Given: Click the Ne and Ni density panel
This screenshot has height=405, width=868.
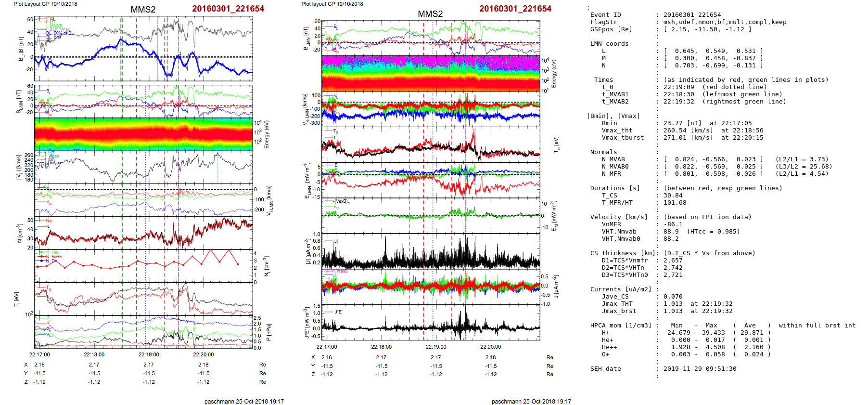Looking at the screenshot, I should tap(143, 234).
